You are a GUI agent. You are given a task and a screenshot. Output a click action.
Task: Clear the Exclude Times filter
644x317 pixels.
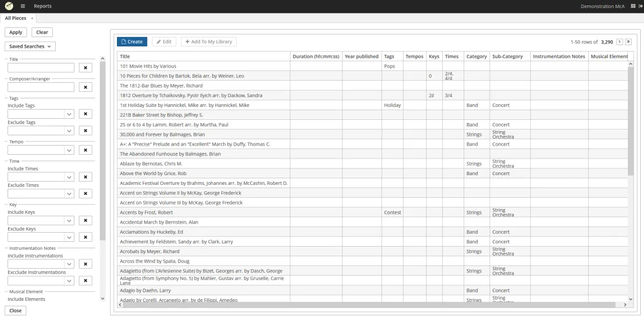click(85, 193)
